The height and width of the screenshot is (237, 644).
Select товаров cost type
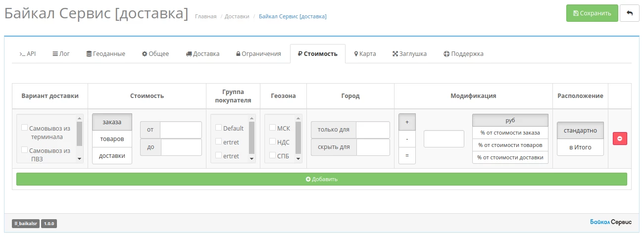coord(112,139)
